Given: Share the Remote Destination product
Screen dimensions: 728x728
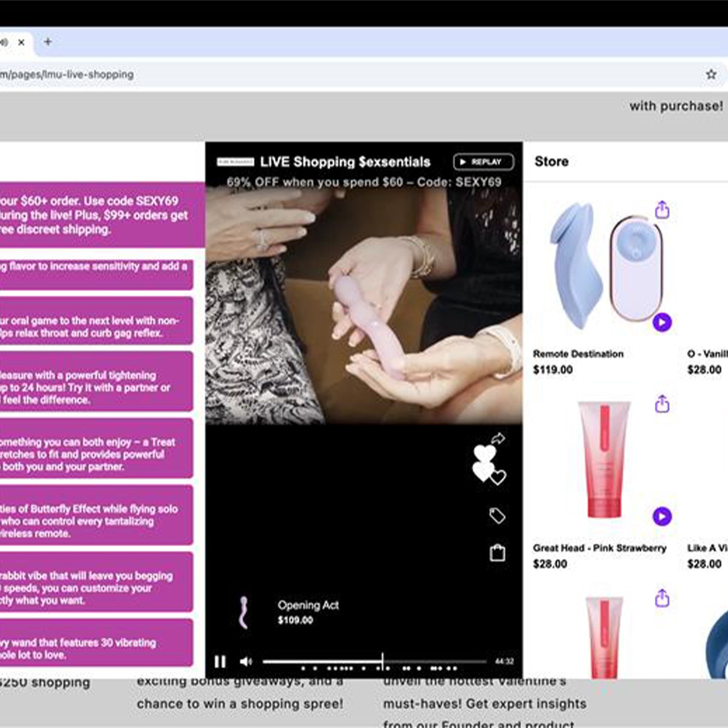Looking at the screenshot, I should 662,210.
